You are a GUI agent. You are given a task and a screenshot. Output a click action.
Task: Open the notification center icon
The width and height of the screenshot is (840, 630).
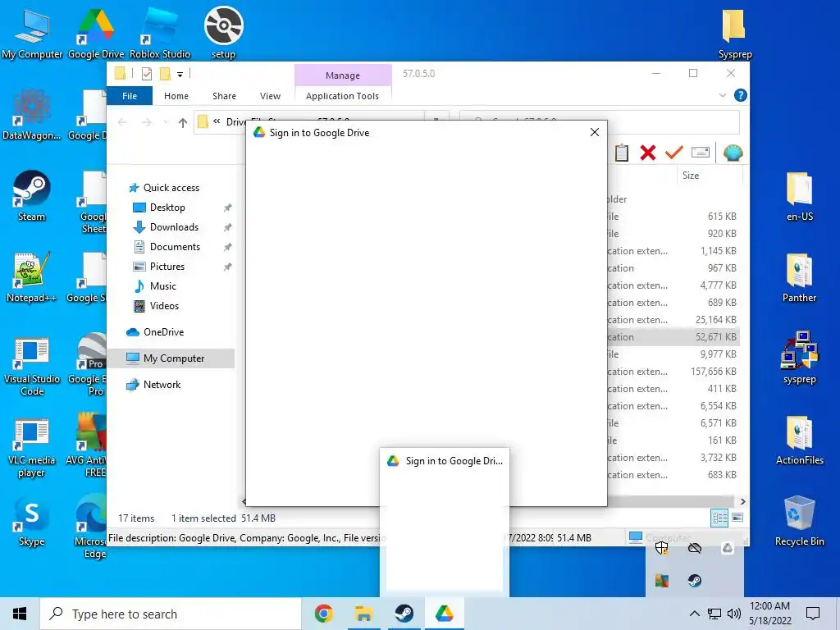813,614
